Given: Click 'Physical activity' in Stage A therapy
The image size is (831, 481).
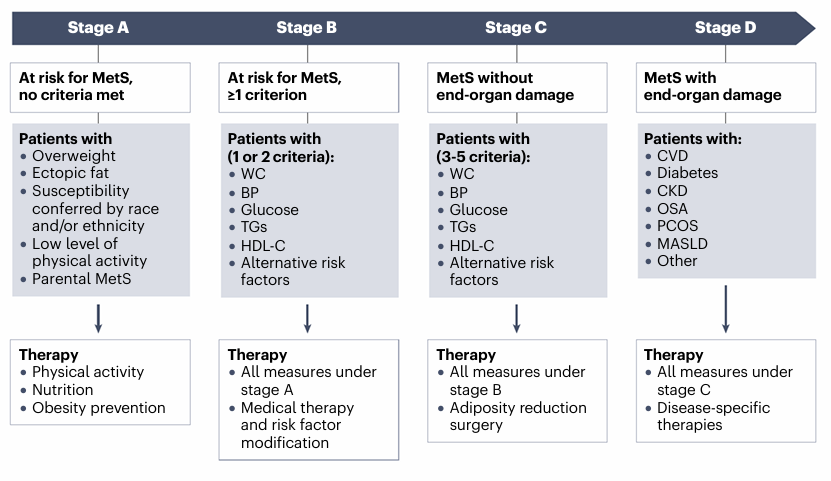Looking at the screenshot, I should pos(88,372).
